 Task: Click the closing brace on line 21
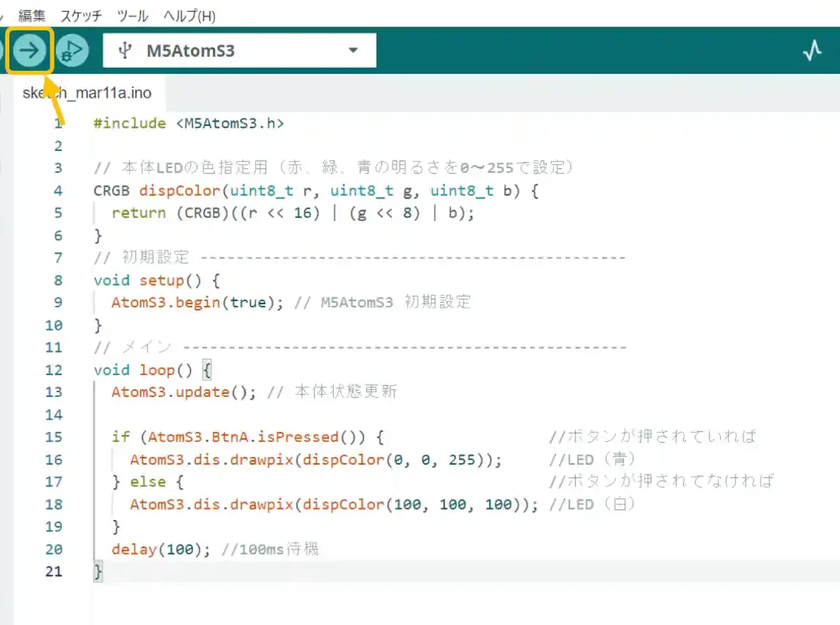98,571
